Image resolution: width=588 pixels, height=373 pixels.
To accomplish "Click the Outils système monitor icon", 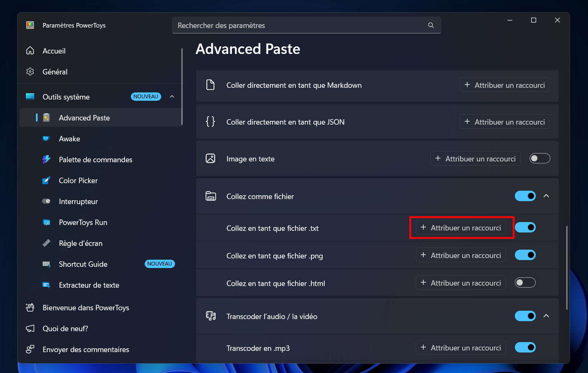I will 30,97.
